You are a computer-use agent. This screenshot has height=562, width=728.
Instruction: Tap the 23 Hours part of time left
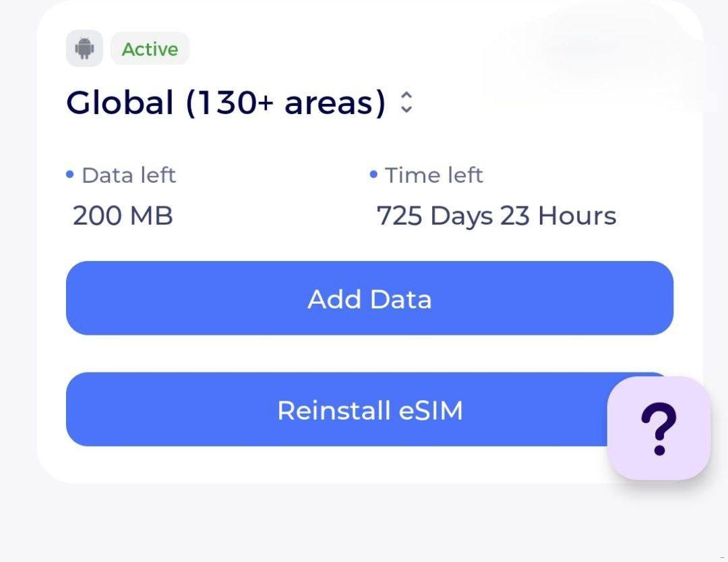(x=558, y=216)
